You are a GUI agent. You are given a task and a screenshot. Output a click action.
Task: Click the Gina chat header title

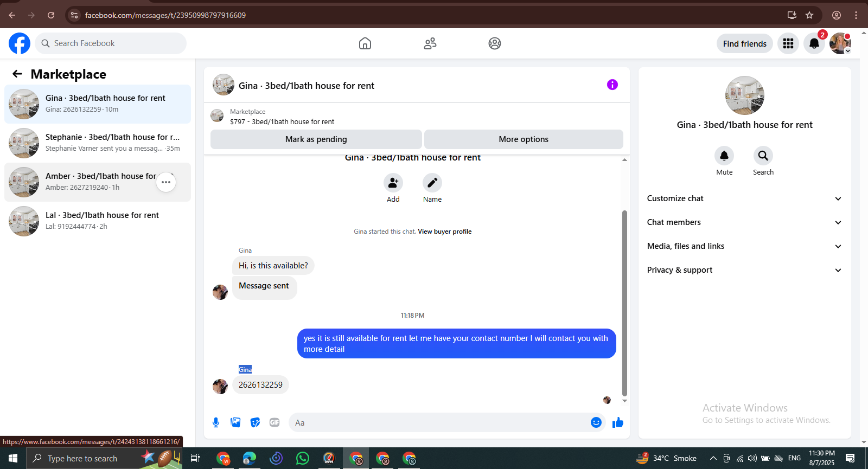point(307,86)
